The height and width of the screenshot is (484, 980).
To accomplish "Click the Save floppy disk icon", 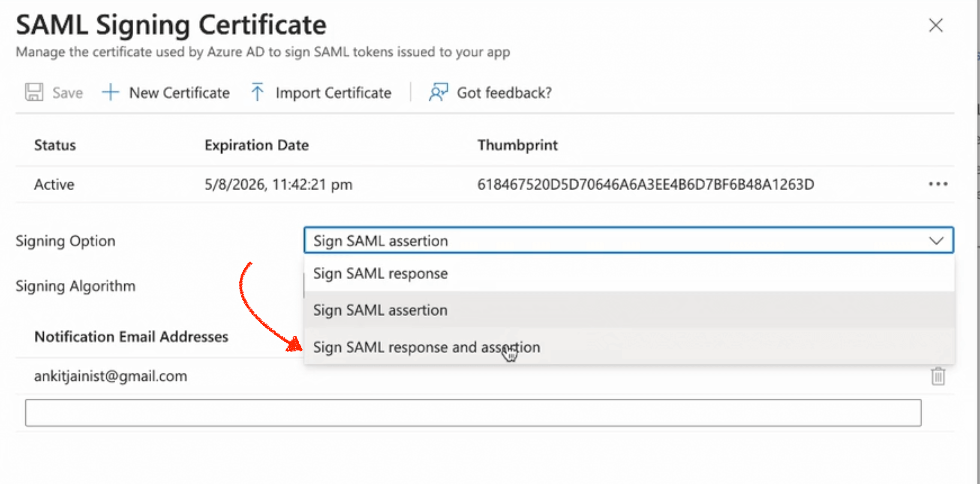I will pos(34,92).
